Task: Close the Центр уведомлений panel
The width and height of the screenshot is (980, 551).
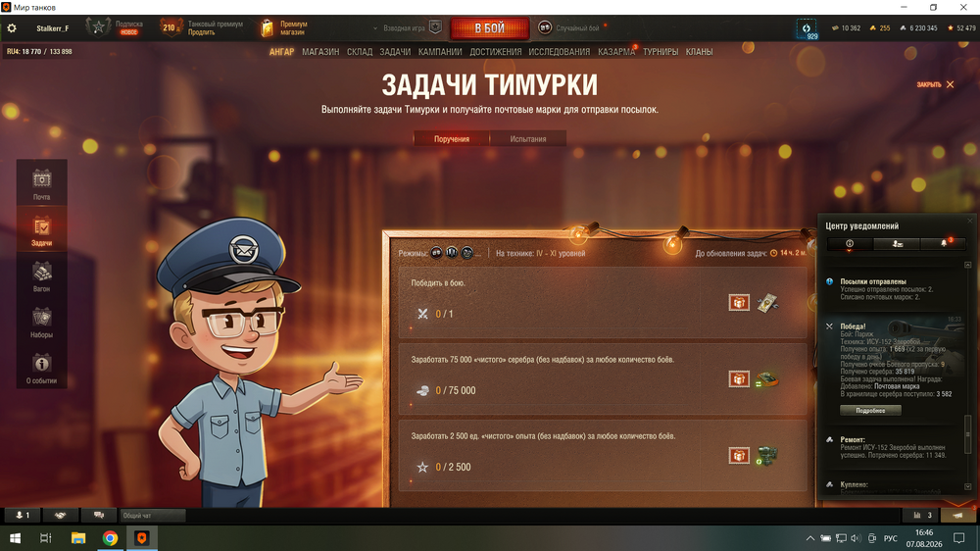Action: pyautogui.click(x=970, y=221)
